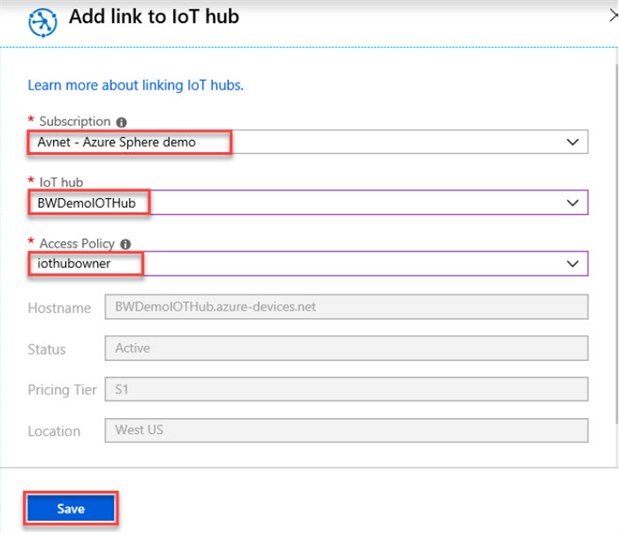Click the Avnet - Azure Sphere demo value
The height and width of the screenshot is (534, 619).
[x=110, y=142]
